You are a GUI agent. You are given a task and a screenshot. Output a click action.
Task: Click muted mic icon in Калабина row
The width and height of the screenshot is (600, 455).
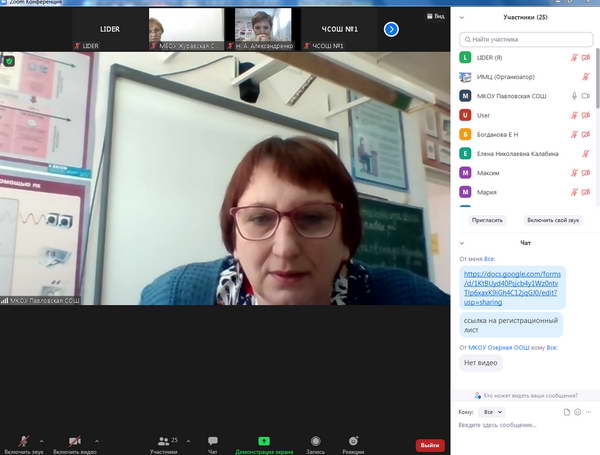tap(586, 154)
